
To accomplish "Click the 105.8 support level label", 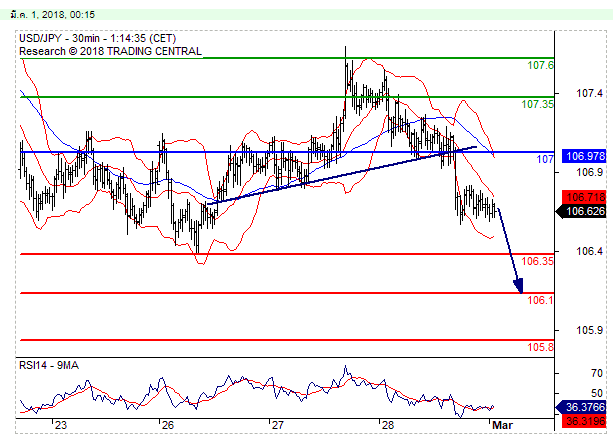I will (540, 347).
